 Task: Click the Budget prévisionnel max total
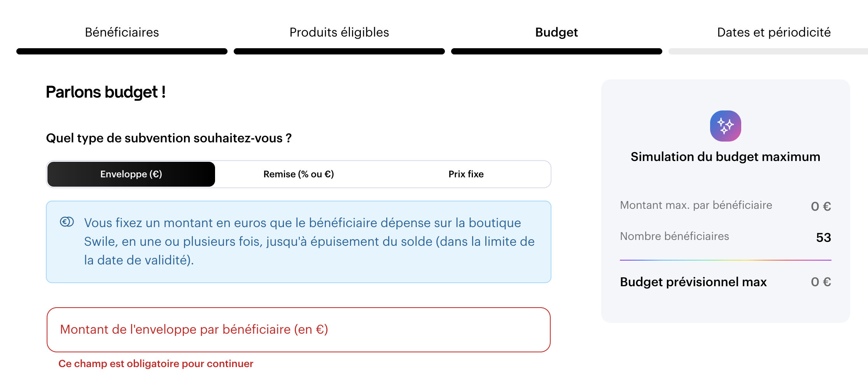821,282
